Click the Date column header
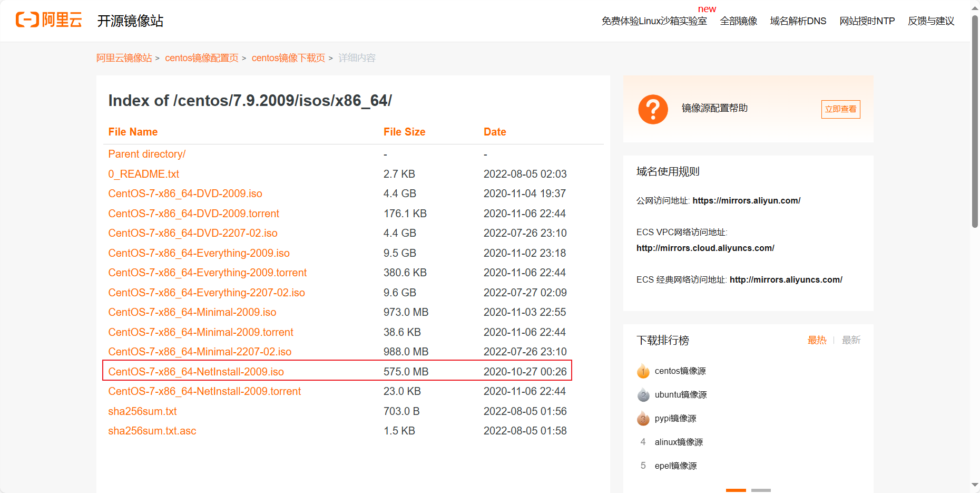This screenshot has height=493, width=980. (x=495, y=132)
